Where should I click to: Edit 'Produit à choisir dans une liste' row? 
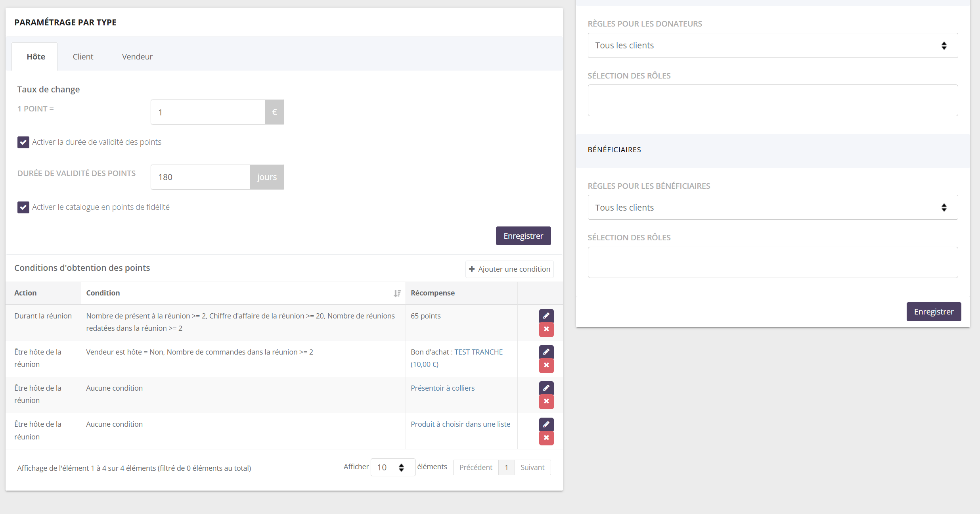tap(546, 424)
